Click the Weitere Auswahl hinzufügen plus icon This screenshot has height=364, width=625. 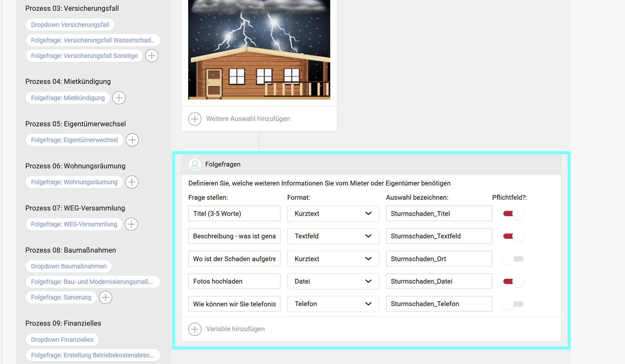(195, 119)
